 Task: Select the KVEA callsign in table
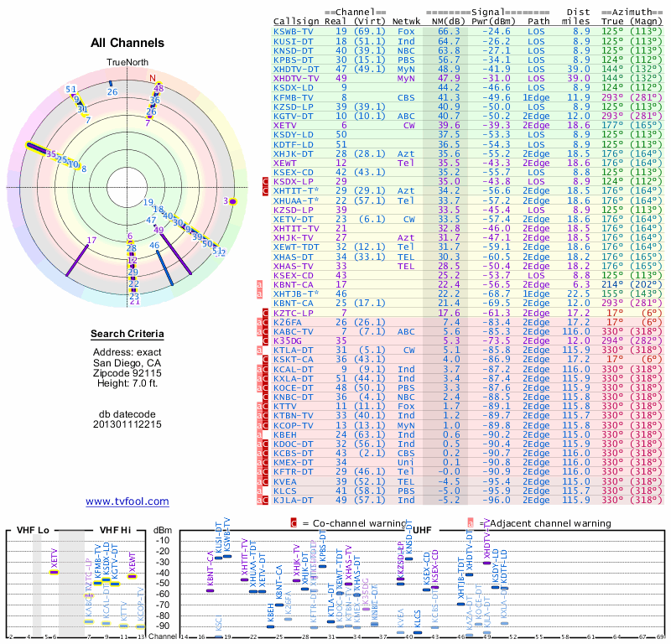(x=284, y=481)
